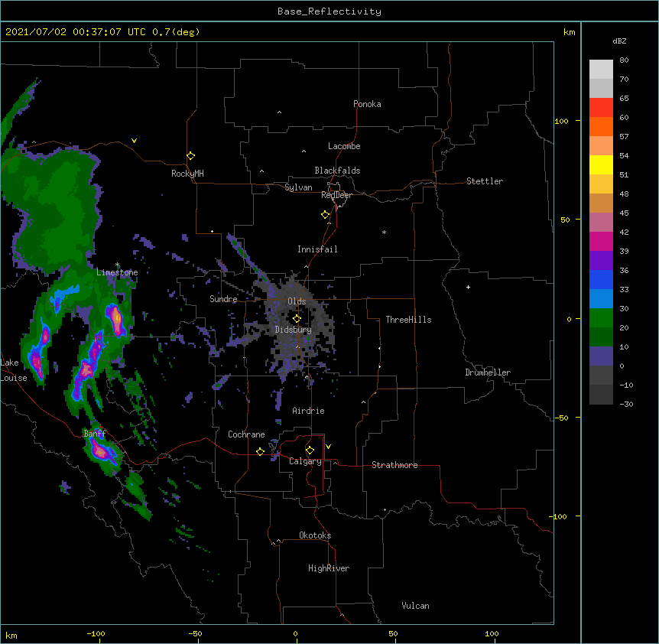
Task: Click the RockyMH label
Action: click(187, 174)
